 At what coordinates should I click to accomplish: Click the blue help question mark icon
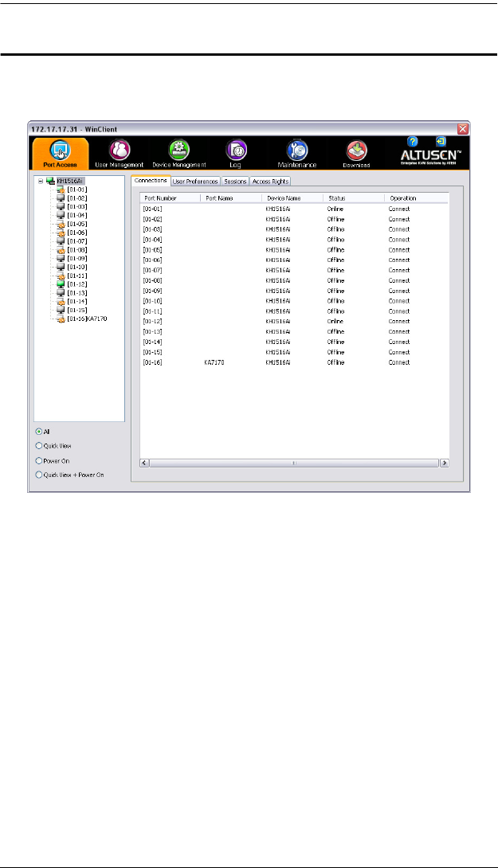point(412,142)
